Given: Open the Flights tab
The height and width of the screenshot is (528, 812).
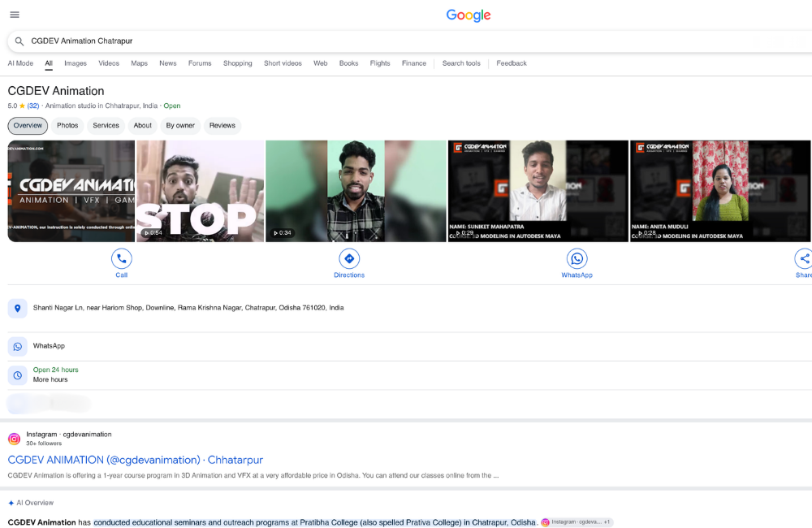Looking at the screenshot, I should click(380, 63).
